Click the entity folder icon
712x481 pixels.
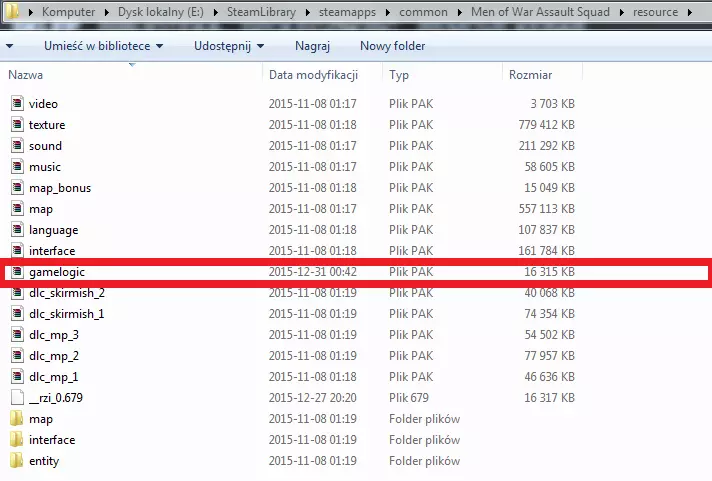click(17, 461)
